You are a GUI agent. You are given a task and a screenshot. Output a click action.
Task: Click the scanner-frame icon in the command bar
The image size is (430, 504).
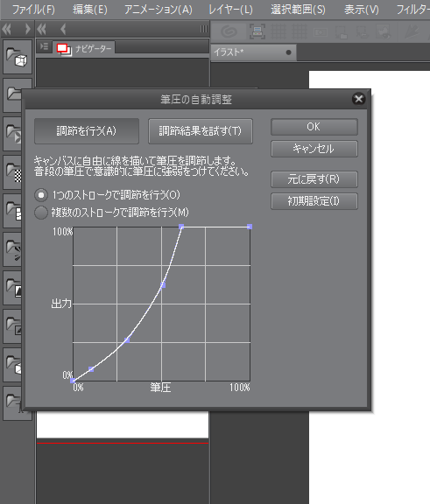point(257,31)
